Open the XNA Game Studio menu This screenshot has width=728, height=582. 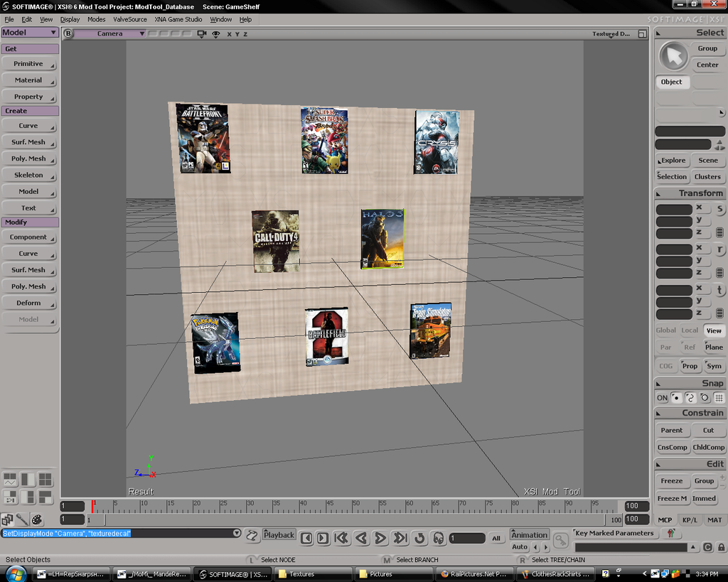[178, 19]
